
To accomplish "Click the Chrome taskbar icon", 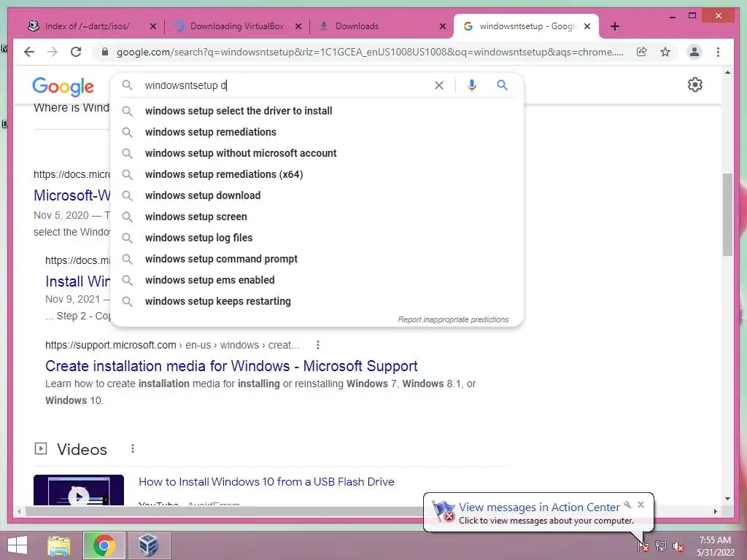I will coord(104,545).
